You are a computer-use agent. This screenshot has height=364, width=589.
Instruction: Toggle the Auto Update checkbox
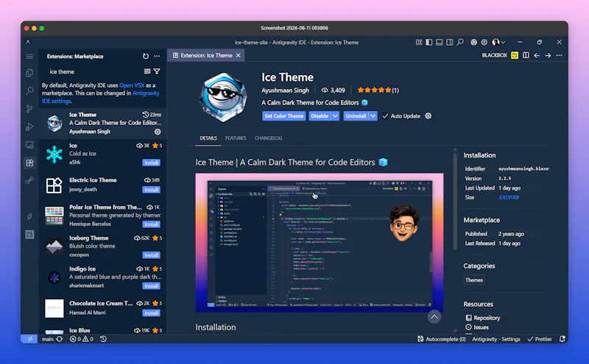(x=385, y=116)
